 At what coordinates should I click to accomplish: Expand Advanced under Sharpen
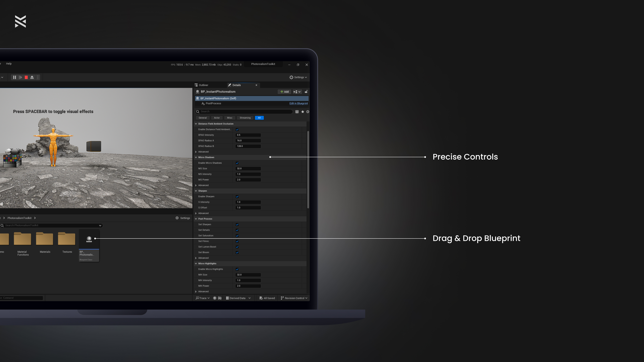[x=196, y=213]
